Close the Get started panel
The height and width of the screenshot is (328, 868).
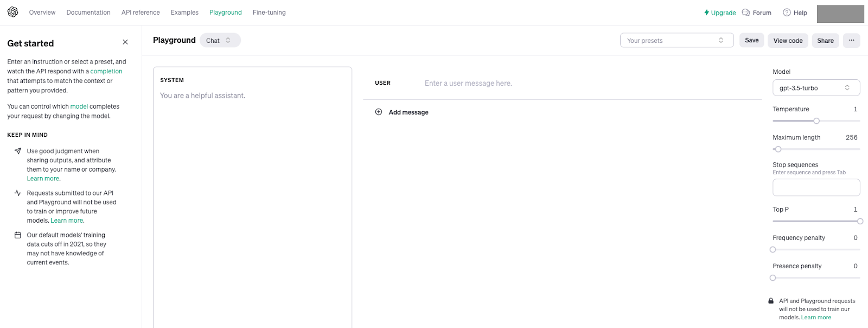click(125, 42)
